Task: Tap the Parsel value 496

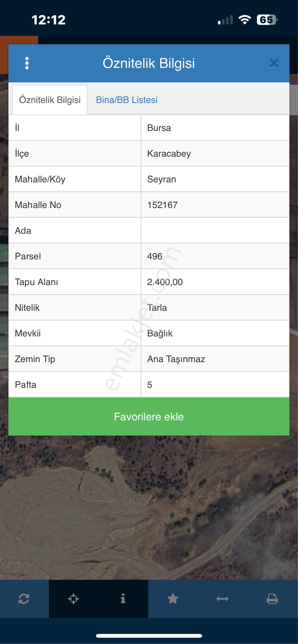Action: pos(155,256)
